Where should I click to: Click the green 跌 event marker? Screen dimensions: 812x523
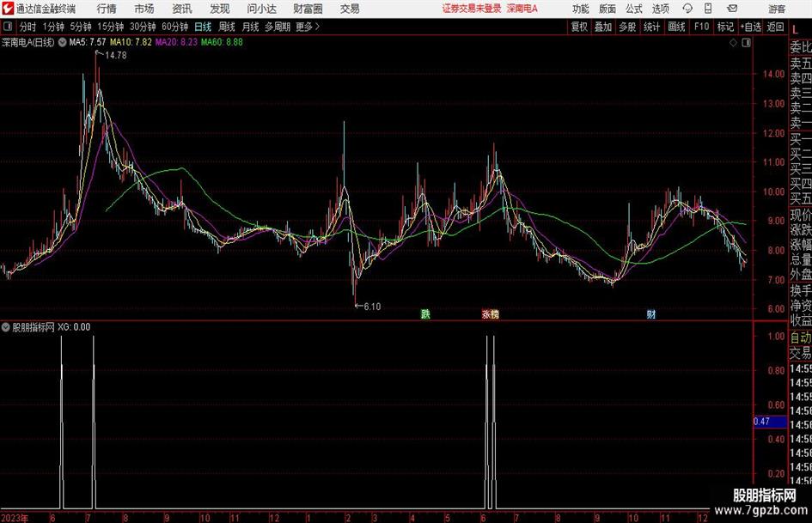tap(425, 313)
